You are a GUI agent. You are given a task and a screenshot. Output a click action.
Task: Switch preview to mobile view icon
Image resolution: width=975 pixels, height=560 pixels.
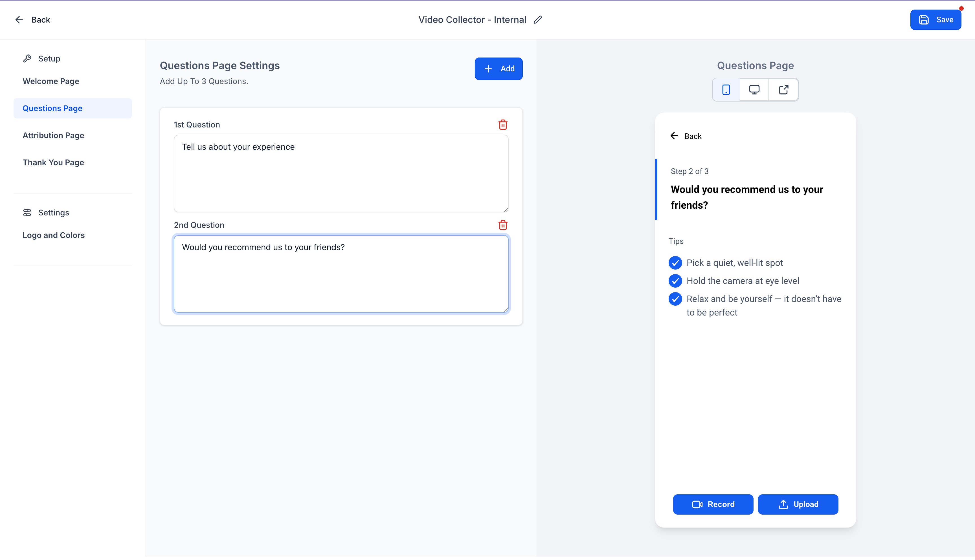point(726,90)
